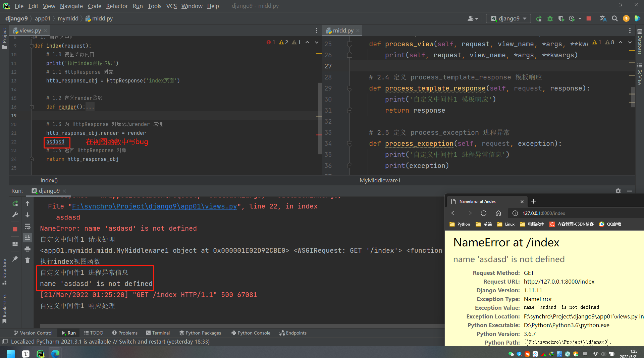
Task: Open the Terminal tool window tab
Action: click(x=158, y=333)
